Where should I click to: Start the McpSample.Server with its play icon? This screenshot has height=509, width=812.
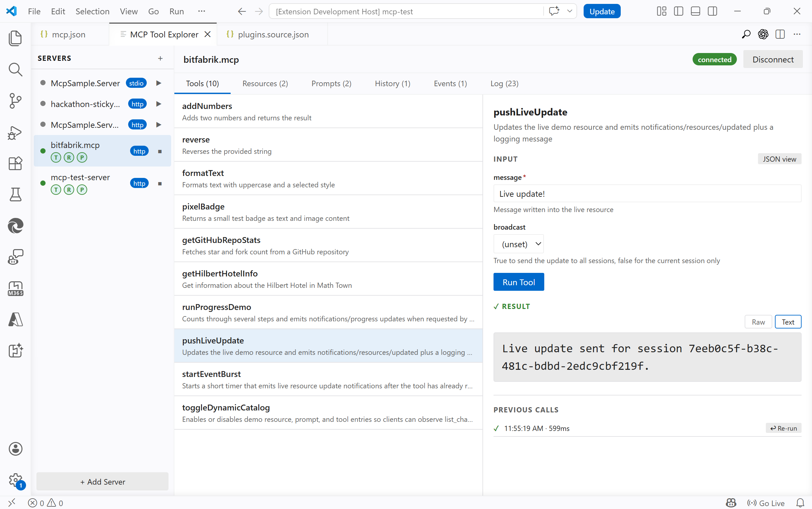coord(158,83)
